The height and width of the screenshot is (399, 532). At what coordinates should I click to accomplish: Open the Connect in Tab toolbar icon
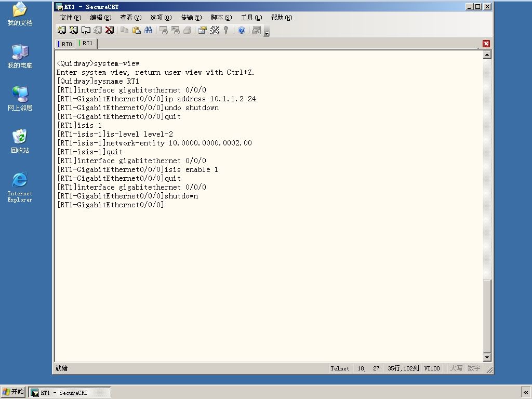[x=86, y=30]
